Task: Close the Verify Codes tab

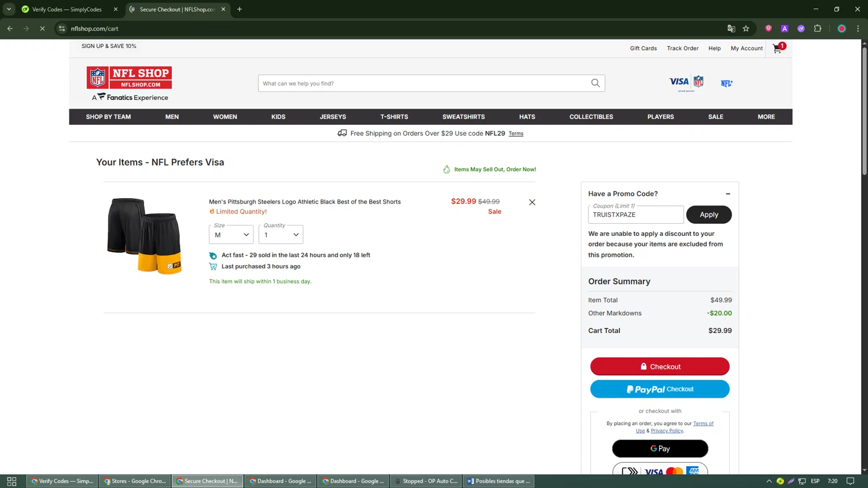Action: click(116, 9)
